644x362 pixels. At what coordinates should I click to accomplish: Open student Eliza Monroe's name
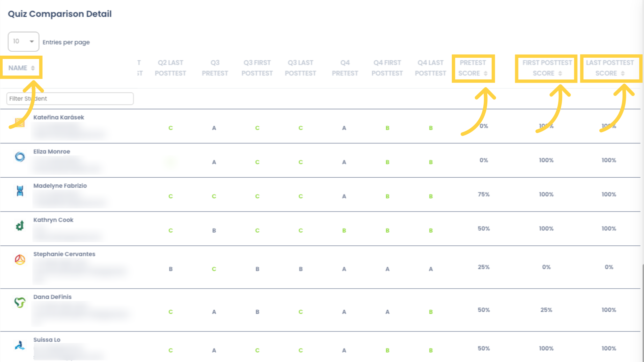pyautogui.click(x=52, y=152)
